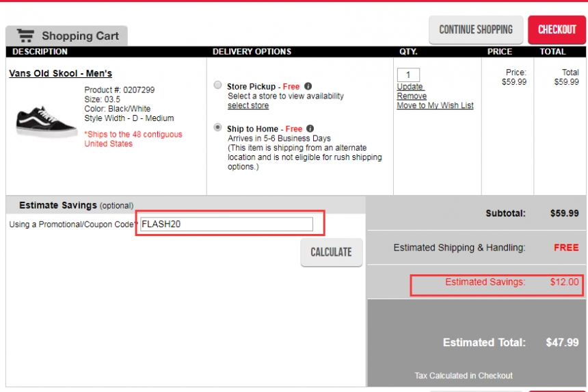Click the Ships to 48 contiguous notice
This screenshot has width=588, height=392.
pyautogui.click(x=133, y=139)
